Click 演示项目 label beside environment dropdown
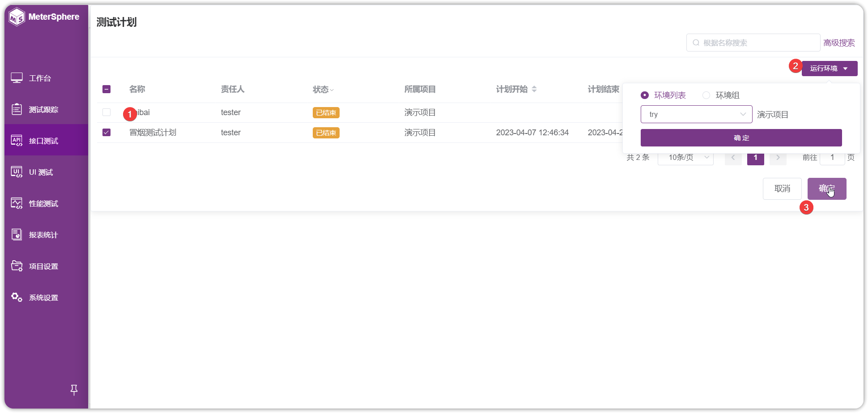 pyautogui.click(x=772, y=115)
